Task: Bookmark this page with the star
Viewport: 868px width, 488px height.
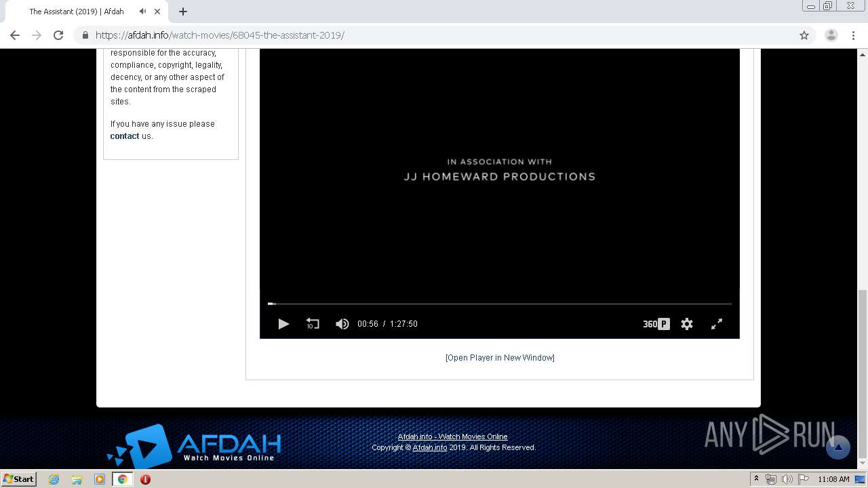Action: [x=804, y=35]
